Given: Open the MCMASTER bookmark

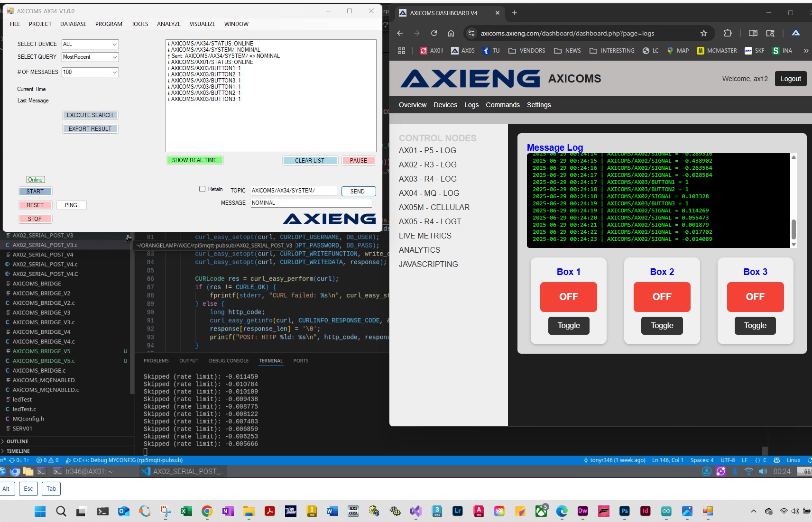Looking at the screenshot, I should 716,50.
